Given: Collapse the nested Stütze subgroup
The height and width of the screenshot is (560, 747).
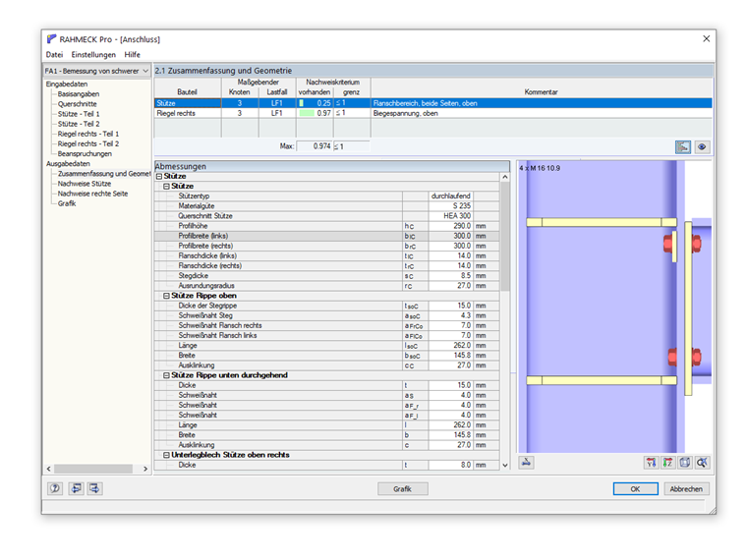Looking at the screenshot, I should [166, 187].
